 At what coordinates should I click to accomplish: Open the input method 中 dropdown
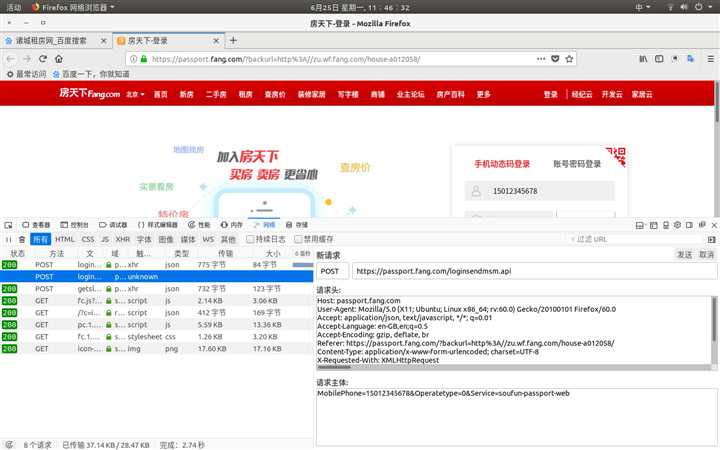642,7
